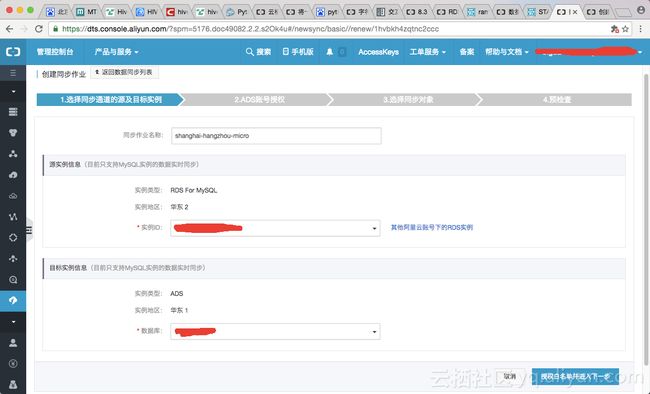Click the crosshair circle sidebar icon
Image resolution: width=650 pixels, height=394 pixels.
[x=13, y=238]
